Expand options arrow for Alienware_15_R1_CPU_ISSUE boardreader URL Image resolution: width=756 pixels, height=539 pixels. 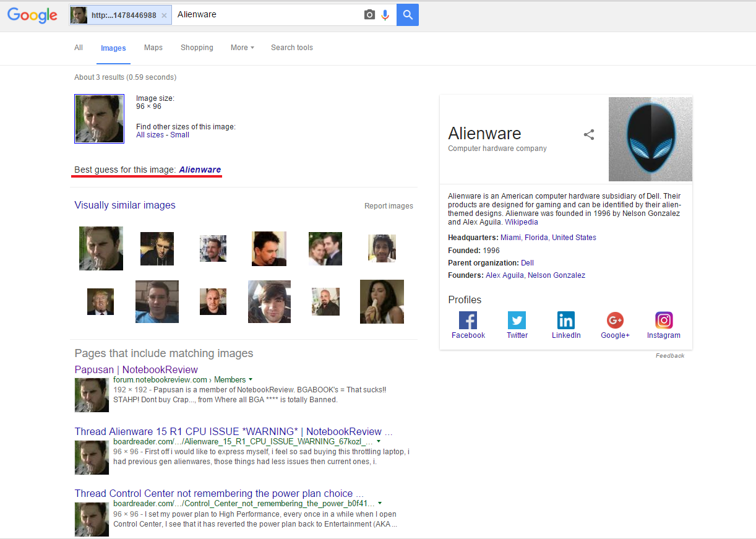click(379, 442)
